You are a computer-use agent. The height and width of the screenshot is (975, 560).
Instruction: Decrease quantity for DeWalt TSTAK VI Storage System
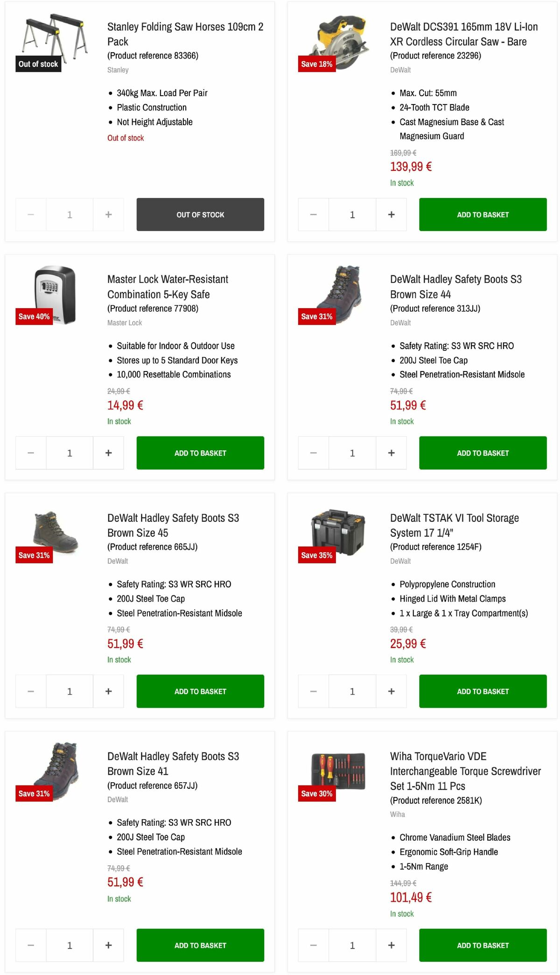click(313, 691)
